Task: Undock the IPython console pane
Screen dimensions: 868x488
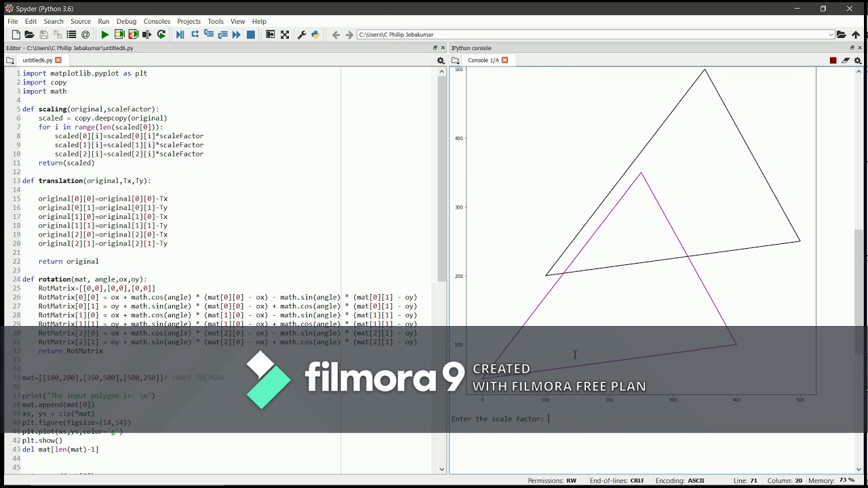Action: pos(852,48)
